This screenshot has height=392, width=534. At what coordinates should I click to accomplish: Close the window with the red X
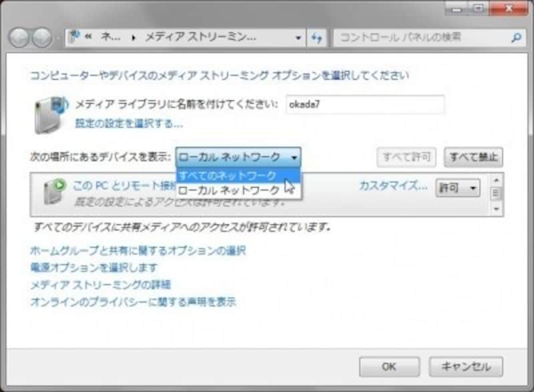pos(509,9)
